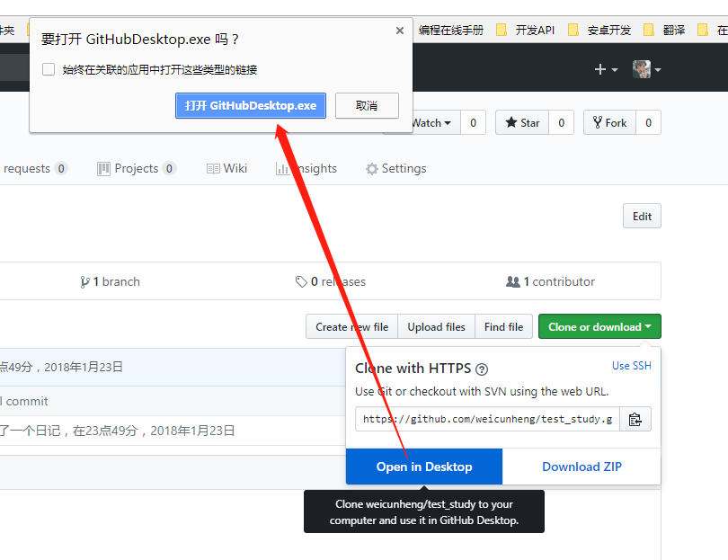Toggle the Clone or download dropdown
728x560 pixels.
599,327
